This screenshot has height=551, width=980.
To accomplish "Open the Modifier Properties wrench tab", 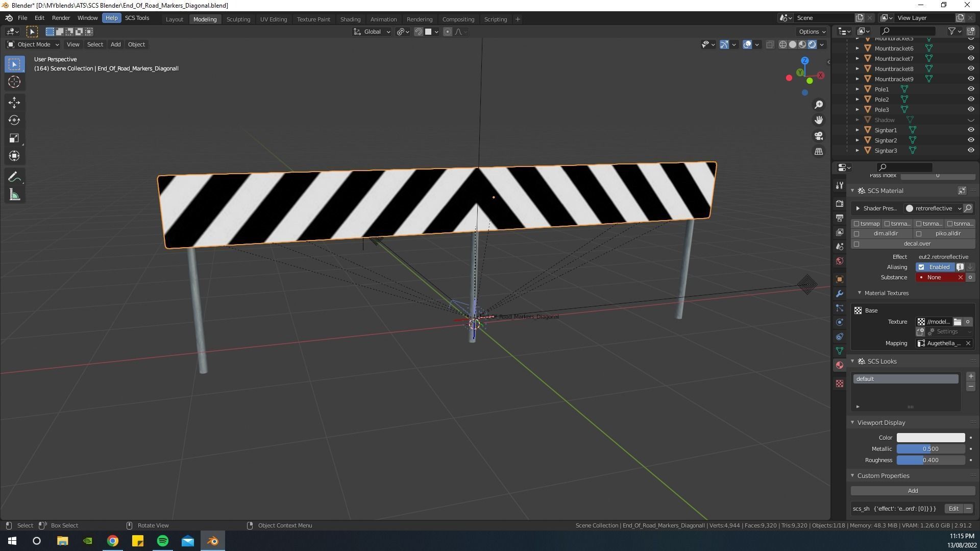I will click(839, 294).
